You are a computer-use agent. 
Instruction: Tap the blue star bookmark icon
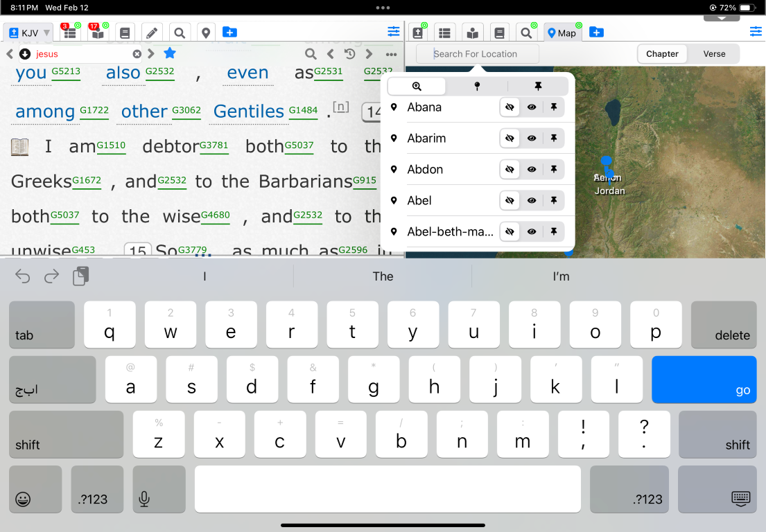tap(169, 53)
